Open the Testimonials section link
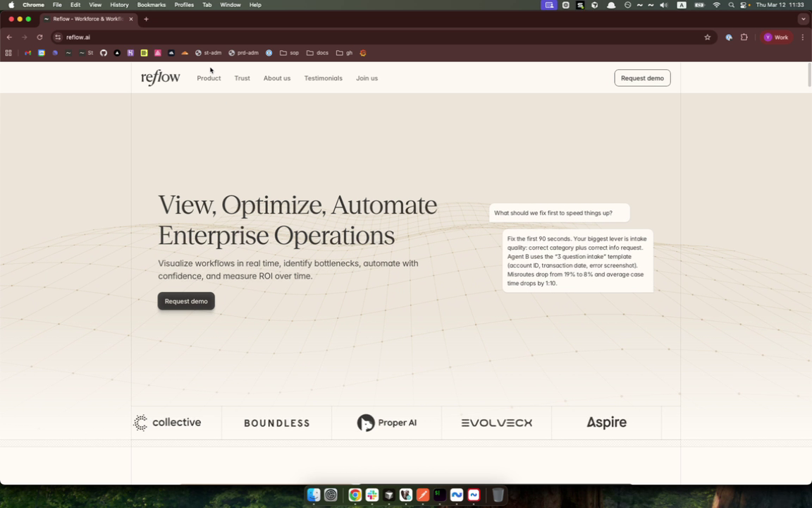This screenshot has height=508, width=812. click(x=323, y=78)
